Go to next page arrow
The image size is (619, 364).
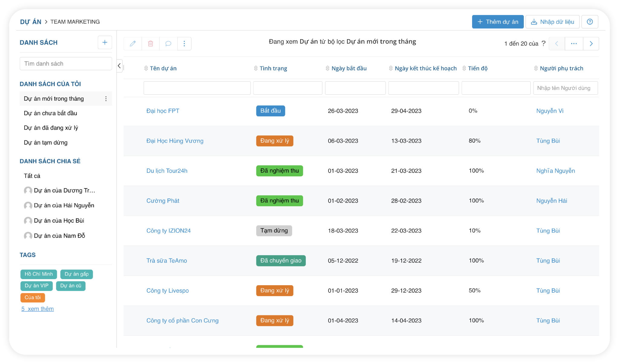591,43
